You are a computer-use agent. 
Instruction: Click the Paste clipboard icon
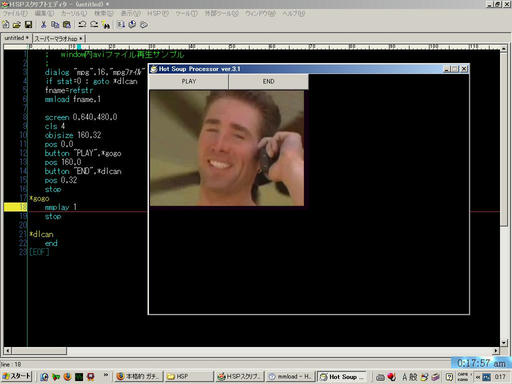[67, 24]
